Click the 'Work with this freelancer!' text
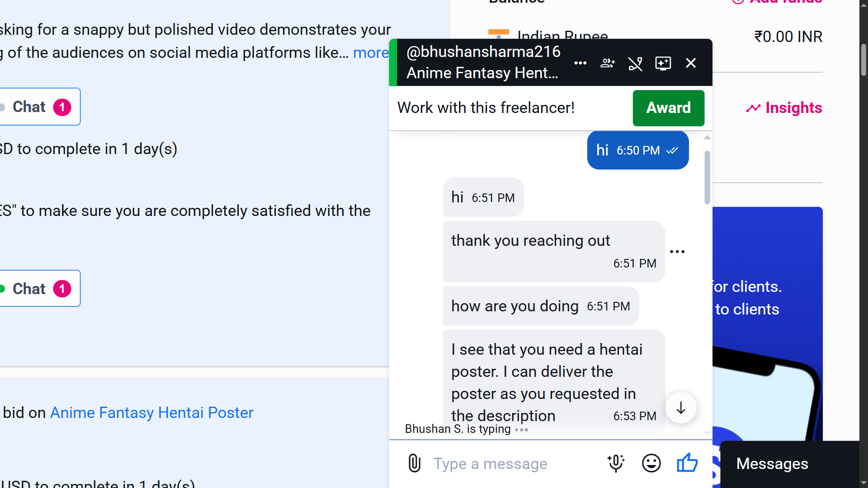Screen dimensions: 868x488 pos(486,108)
